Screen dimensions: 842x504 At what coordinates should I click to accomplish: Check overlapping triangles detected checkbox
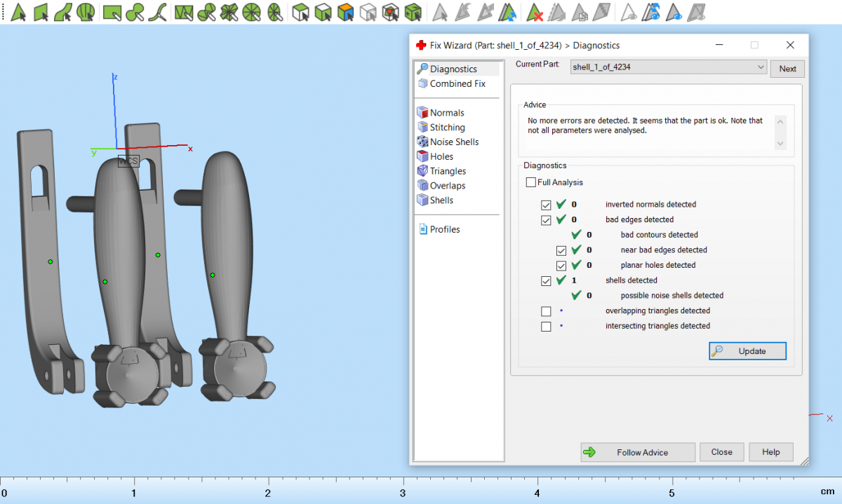tap(547, 311)
